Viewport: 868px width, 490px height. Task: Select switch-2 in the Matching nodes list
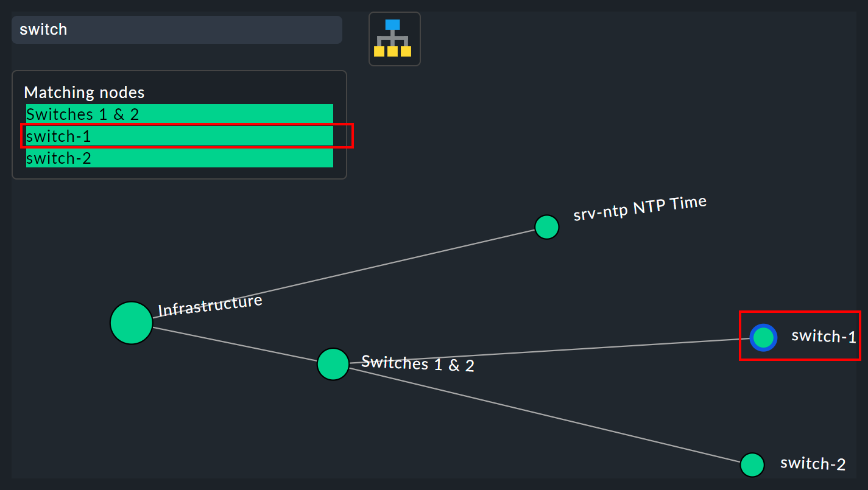[x=179, y=158]
